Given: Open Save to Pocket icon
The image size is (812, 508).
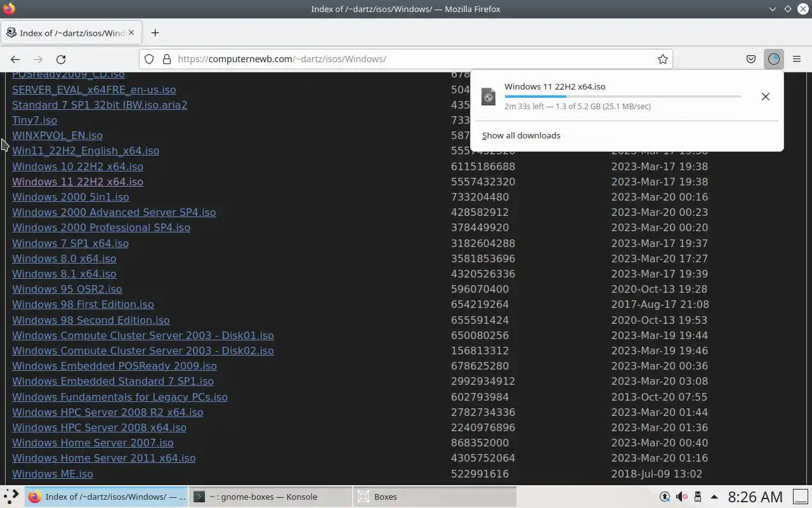Looking at the screenshot, I should click(750, 59).
